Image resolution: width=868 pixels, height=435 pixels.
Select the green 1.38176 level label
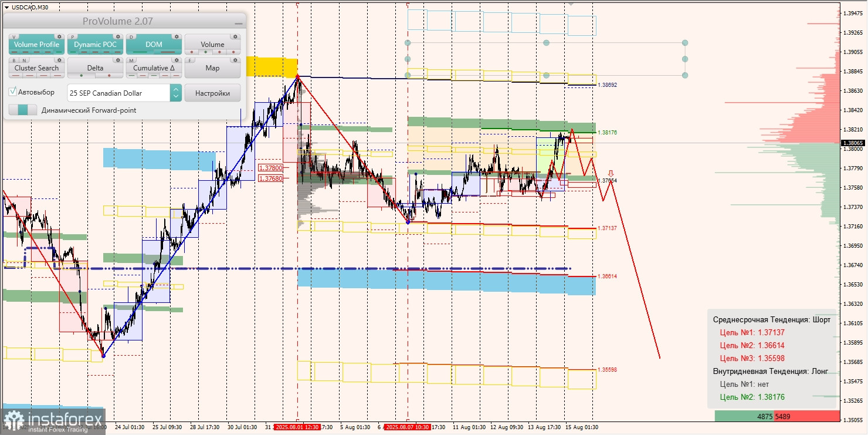[608, 133]
